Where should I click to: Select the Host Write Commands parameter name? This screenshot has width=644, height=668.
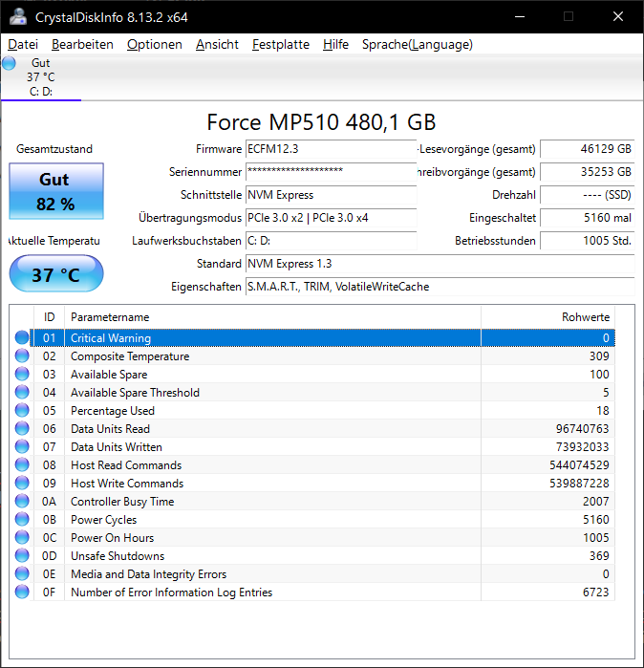(127, 484)
